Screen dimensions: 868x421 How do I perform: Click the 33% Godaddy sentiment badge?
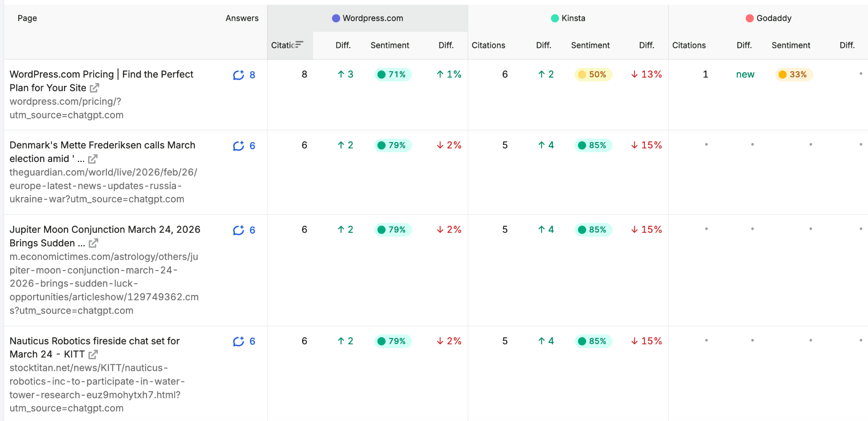click(793, 75)
